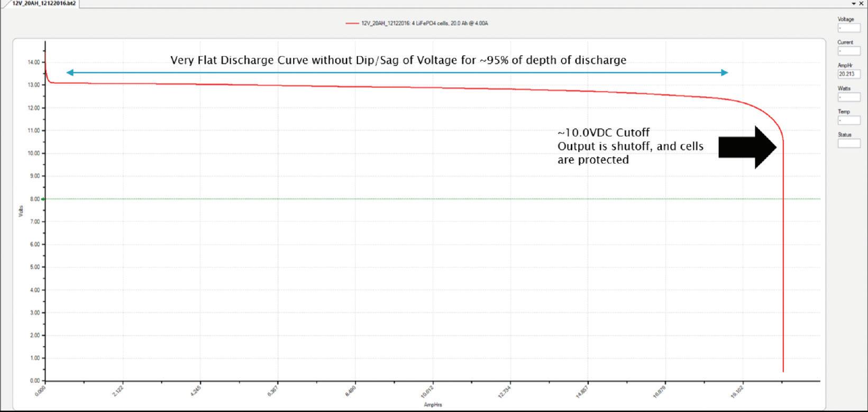Click the Status readout field
Viewport: 868px width, 412px height.
[849, 144]
